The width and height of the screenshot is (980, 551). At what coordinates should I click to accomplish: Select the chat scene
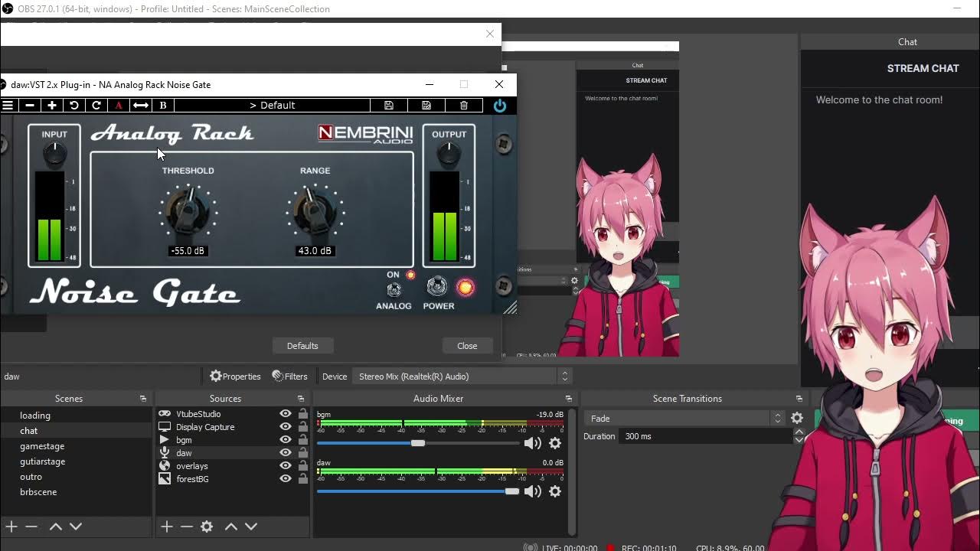point(77,431)
